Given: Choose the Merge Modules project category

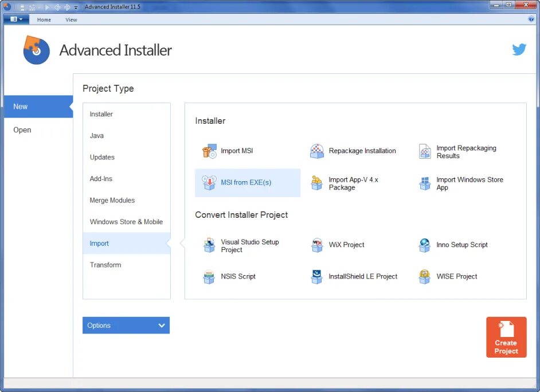Looking at the screenshot, I should tap(126, 201).
